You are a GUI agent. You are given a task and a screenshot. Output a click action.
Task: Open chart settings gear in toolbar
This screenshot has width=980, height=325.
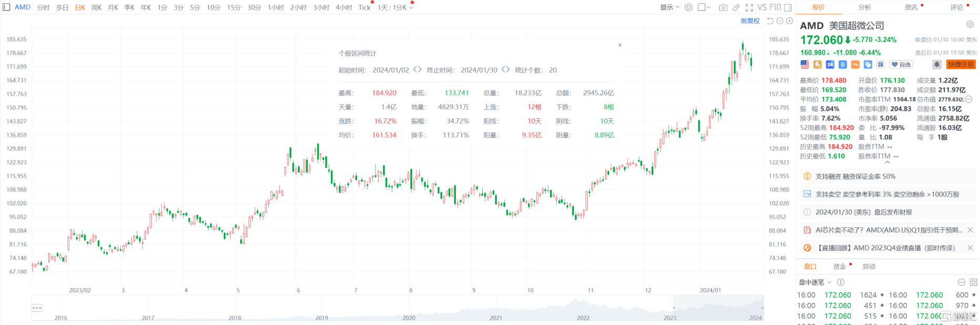click(x=689, y=7)
